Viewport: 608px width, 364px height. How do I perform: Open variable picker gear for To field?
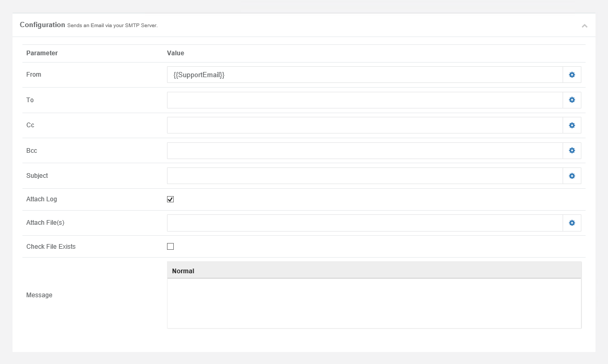tap(572, 100)
